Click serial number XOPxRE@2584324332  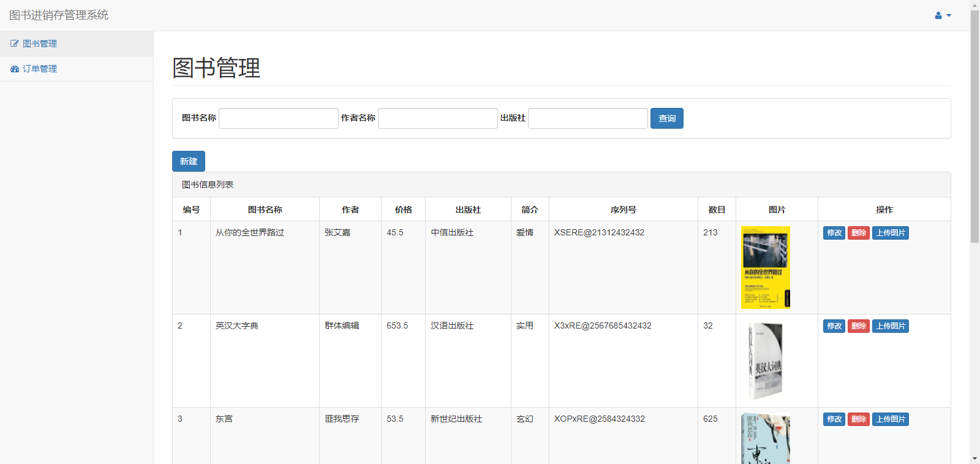tap(600, 419)
